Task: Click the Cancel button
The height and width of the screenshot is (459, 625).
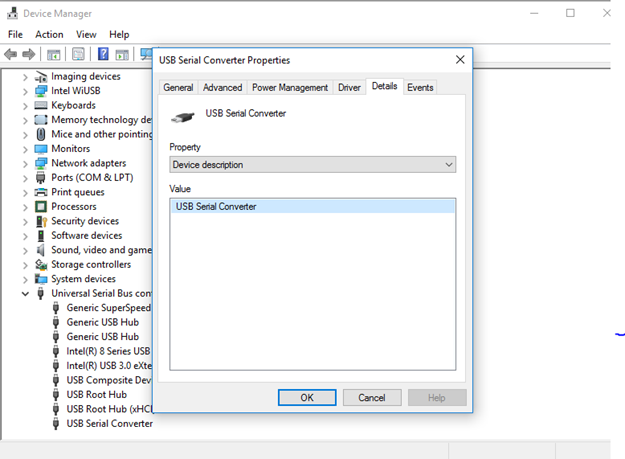Action: (x=371, y=397)
